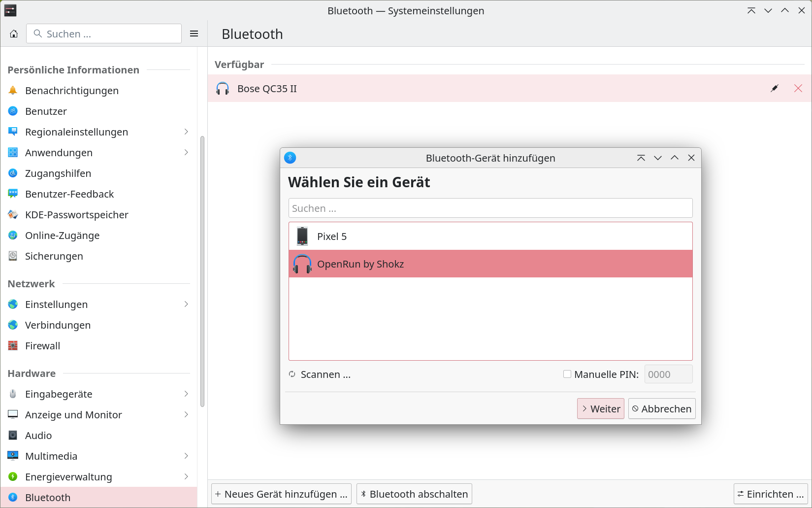Image resolution: width=812 pixels, height=508 pixels.
Task: Open the Audio settings page
Action: click(99, 436)
